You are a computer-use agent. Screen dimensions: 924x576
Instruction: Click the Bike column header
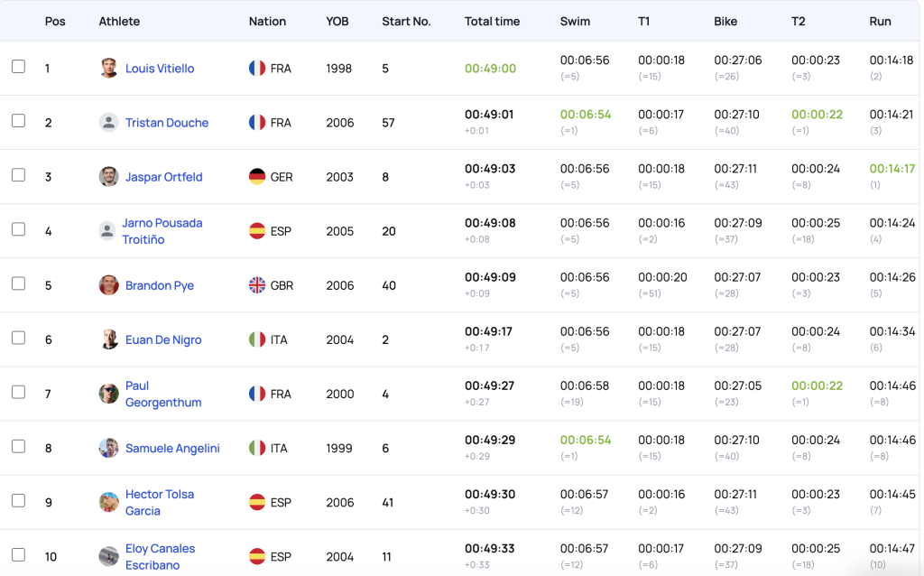725,21
